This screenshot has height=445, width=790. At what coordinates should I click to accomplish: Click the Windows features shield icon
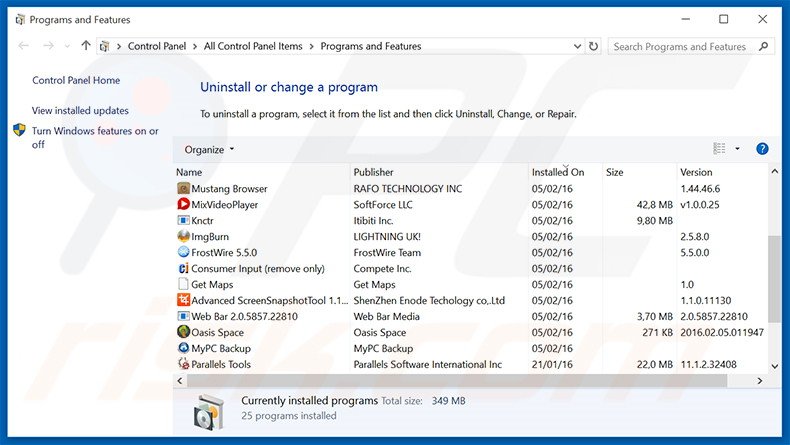[19, 130]
